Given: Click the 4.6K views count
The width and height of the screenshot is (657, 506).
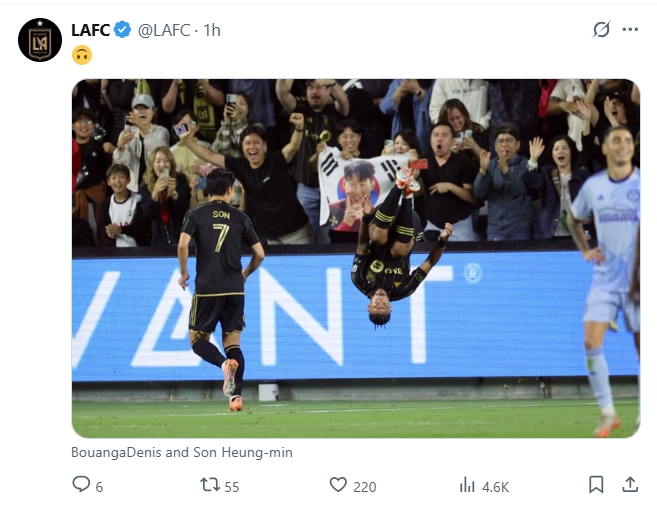Looking at the screenshot, I should [495, 487].
